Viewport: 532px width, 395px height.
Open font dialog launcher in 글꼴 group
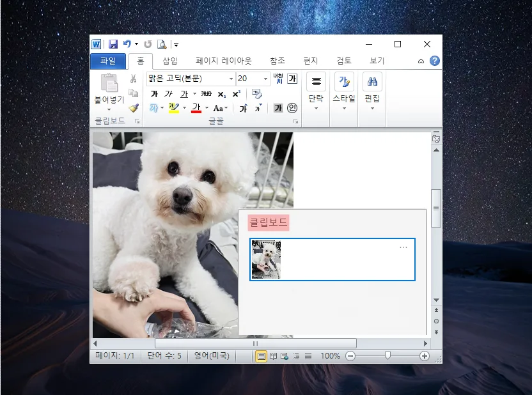tap(295, 121)
